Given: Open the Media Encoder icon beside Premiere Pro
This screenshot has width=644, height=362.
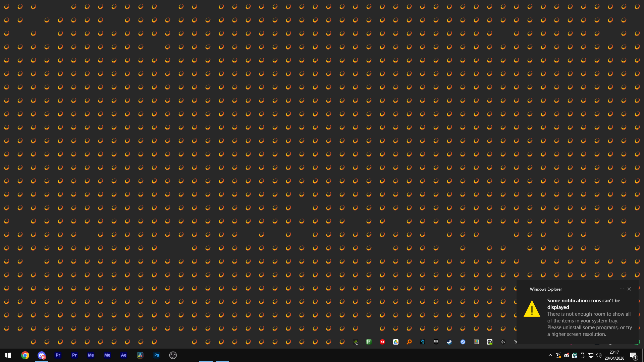Looking at the screenshot, I should [91, 355].
